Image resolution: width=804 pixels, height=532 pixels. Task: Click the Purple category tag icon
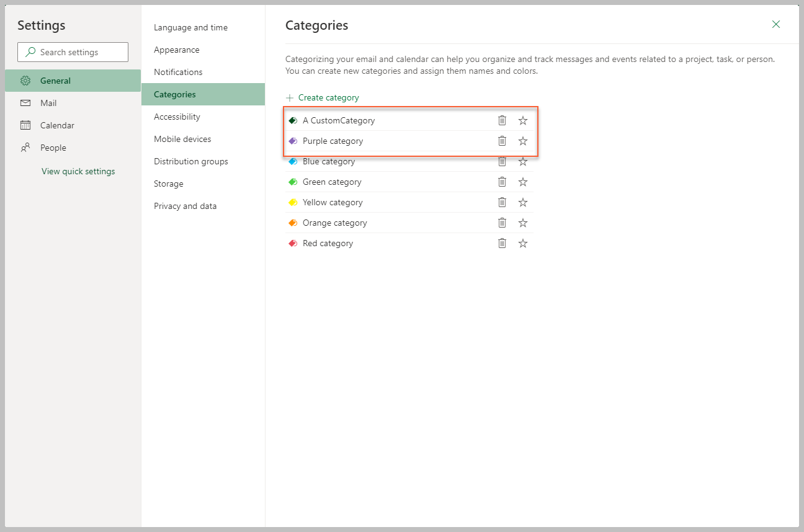(x=293, y=141)
